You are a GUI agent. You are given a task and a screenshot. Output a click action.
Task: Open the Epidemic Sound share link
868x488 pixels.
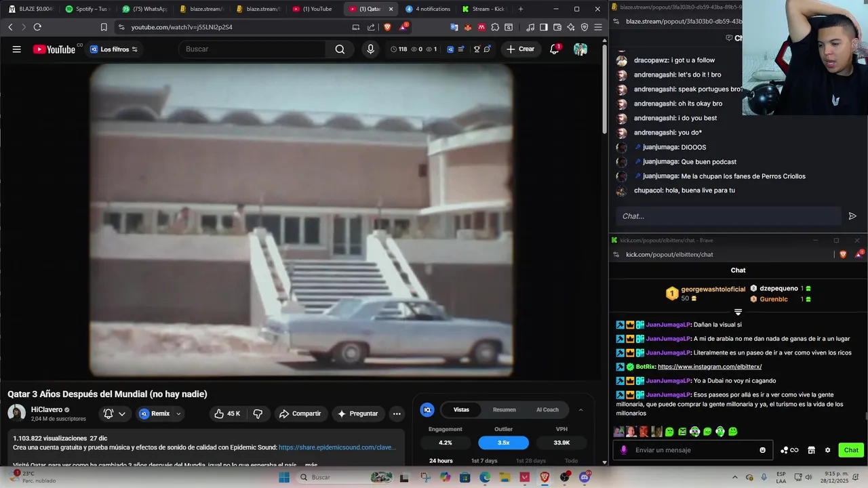point(337,447)
